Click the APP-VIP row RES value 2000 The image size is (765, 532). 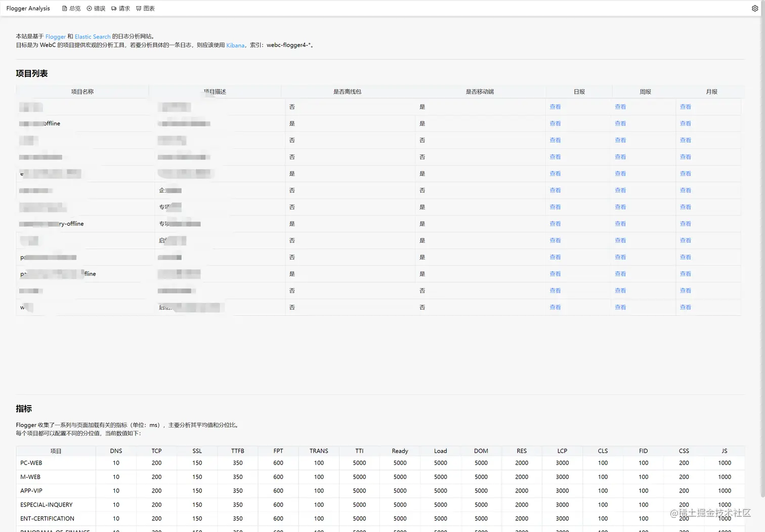[522, 491]
